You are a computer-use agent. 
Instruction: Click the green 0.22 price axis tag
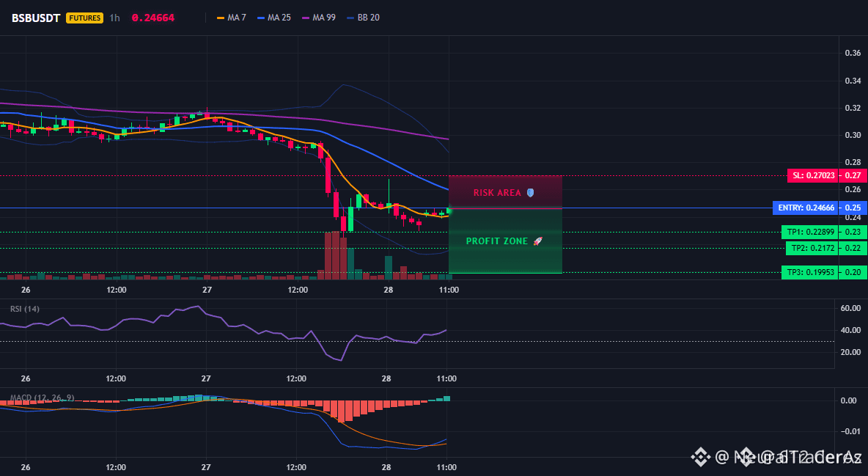853,248
